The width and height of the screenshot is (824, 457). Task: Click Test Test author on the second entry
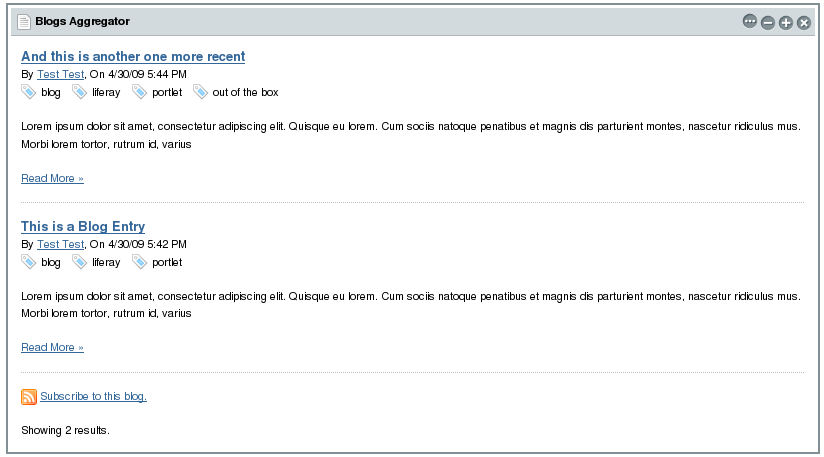pos(60,244)
